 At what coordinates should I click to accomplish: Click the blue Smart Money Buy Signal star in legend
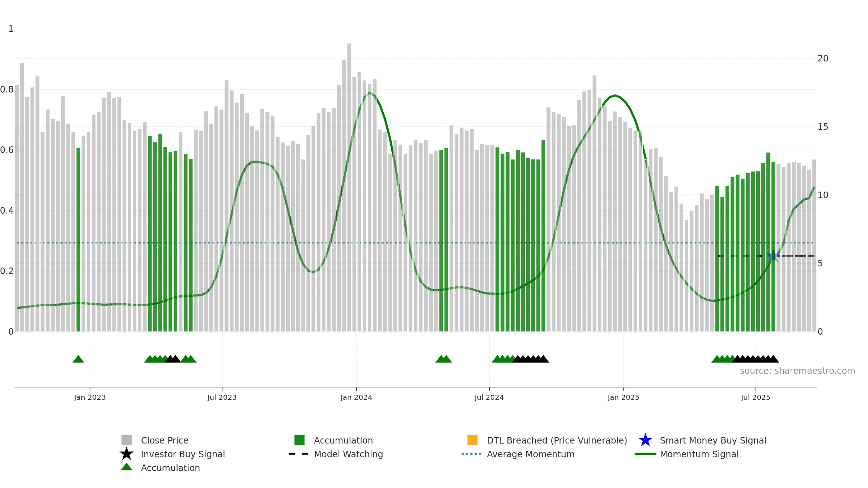tap(645, 440)
